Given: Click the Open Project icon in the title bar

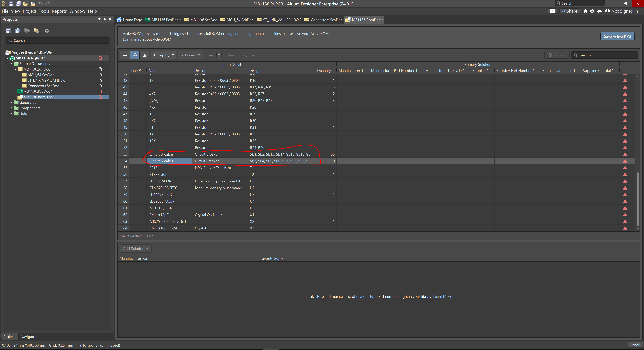Looking at the screenshot, I should [x=33, y=4].
